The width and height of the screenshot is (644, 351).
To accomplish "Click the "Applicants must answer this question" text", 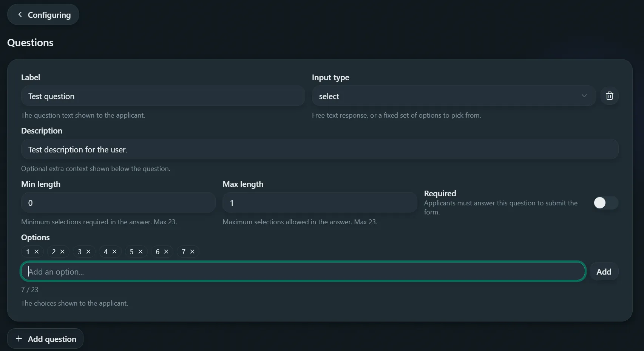I will click(x=501, y=208).
